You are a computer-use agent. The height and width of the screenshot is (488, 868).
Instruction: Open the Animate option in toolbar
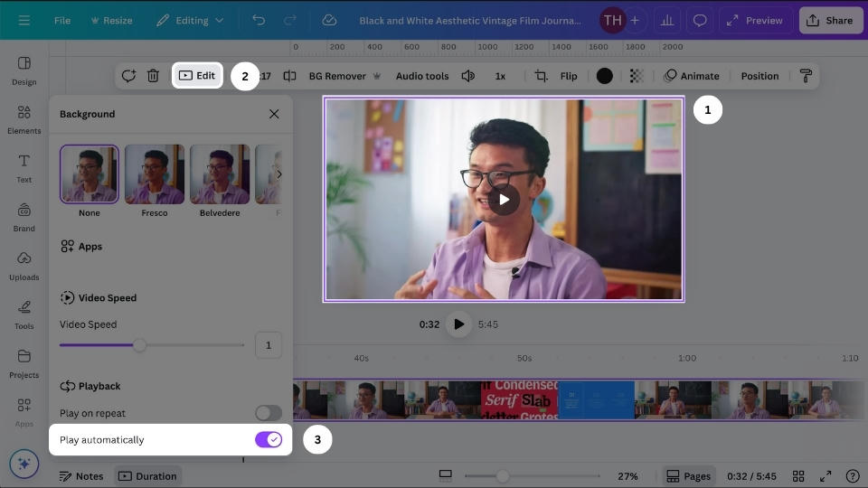(x=692, y=76)
